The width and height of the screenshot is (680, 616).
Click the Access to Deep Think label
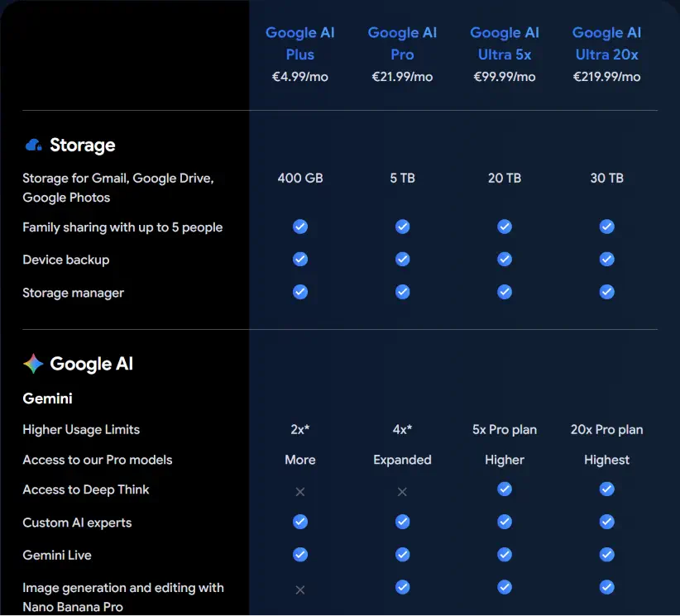(86, 489)
